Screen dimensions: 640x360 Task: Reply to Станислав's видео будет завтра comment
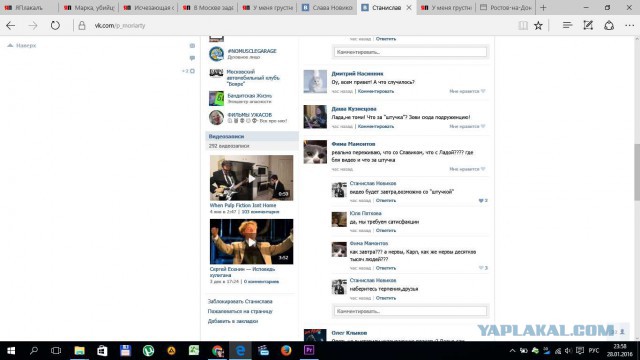(386, 201)
